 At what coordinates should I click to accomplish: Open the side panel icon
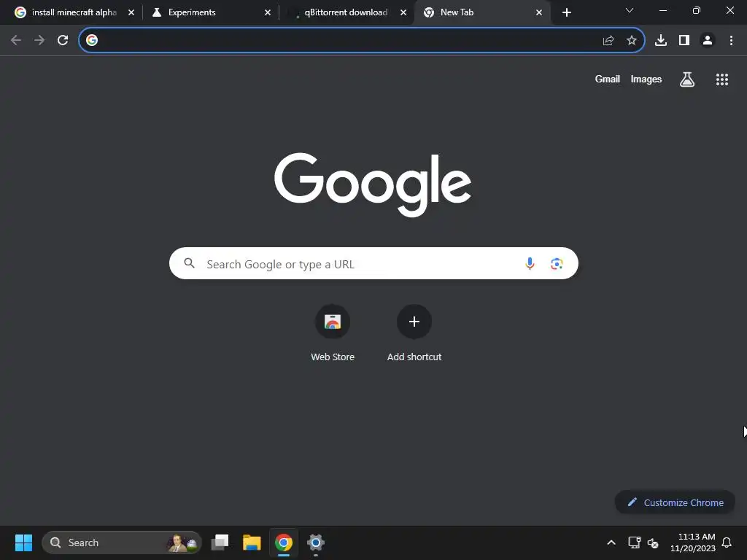point(684,40)
